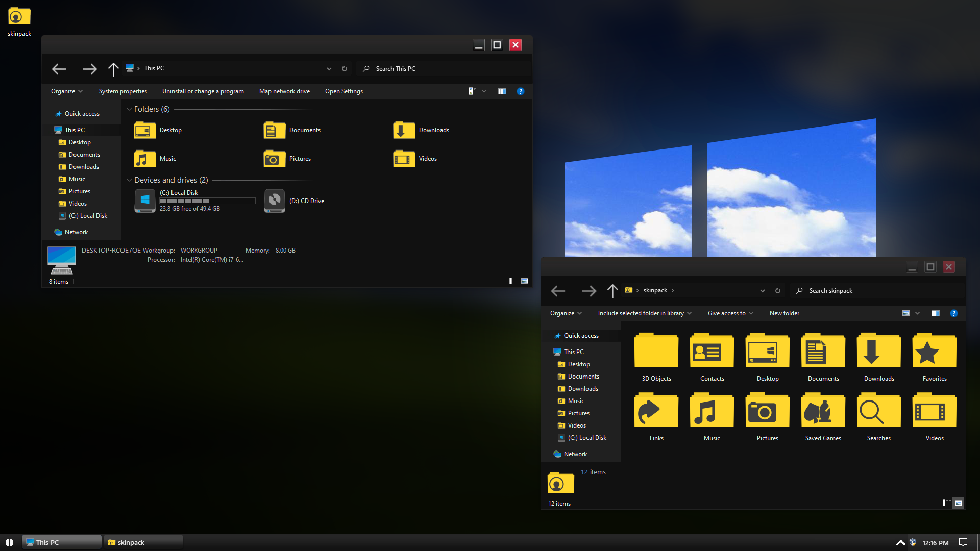This screenshot has height=551, width=980.
Task: Click refresh icon next to skinpack address bar
Action: (x=778, y=291)
